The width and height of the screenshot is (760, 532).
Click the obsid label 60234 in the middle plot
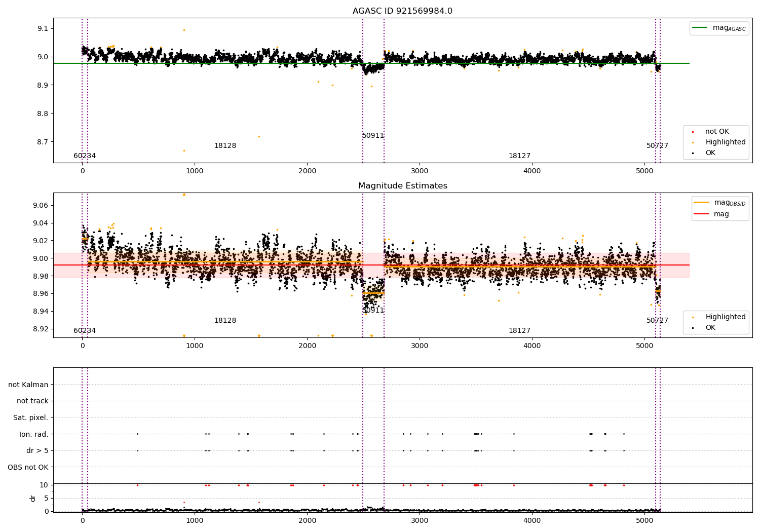85,331
